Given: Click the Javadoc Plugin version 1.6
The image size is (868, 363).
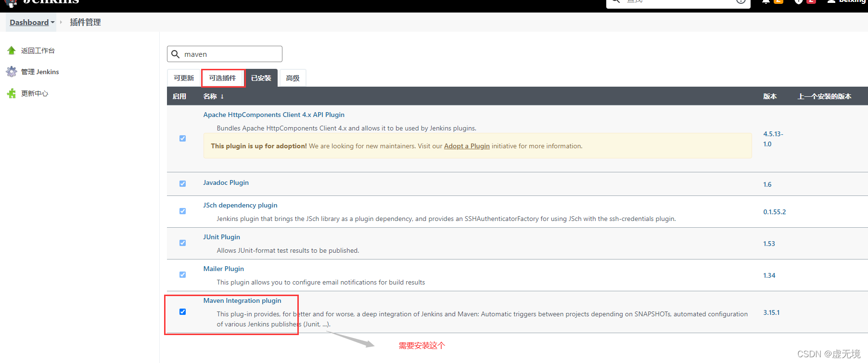Looking at the screenshot, I should [767, 184].
